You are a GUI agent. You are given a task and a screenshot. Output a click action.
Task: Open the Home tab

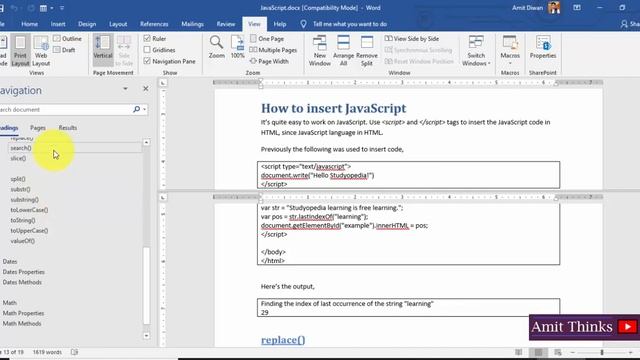[29, 24]
